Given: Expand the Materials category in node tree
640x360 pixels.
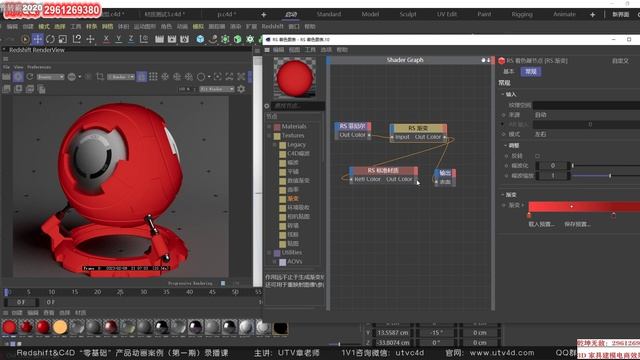Looking at the screenshot, I should click(269, 127).
